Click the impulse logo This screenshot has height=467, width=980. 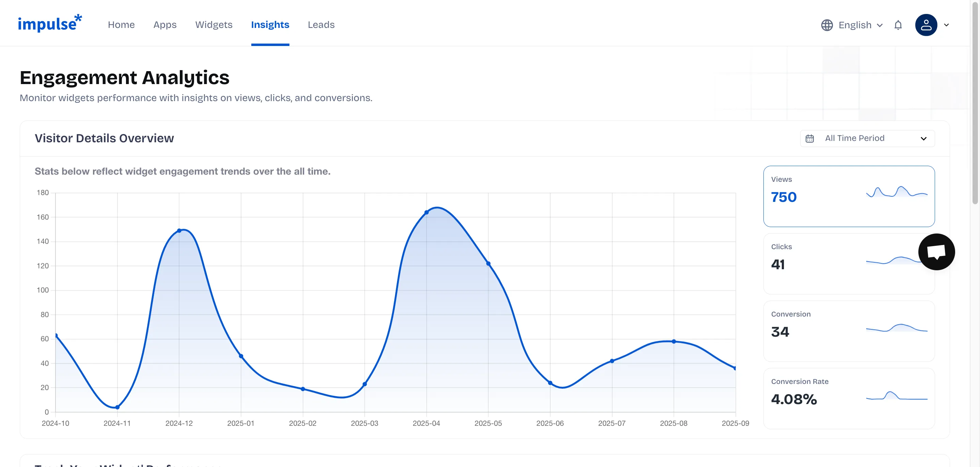coord(50,23)
